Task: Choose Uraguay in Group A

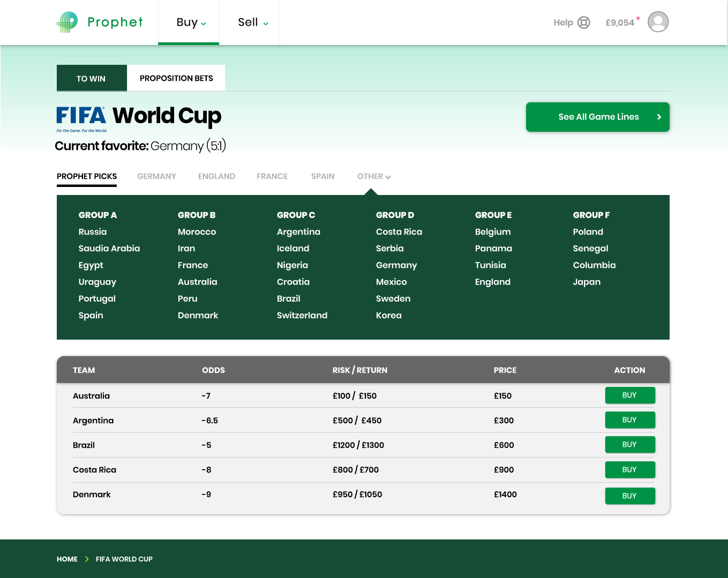Action: [97, 282]
